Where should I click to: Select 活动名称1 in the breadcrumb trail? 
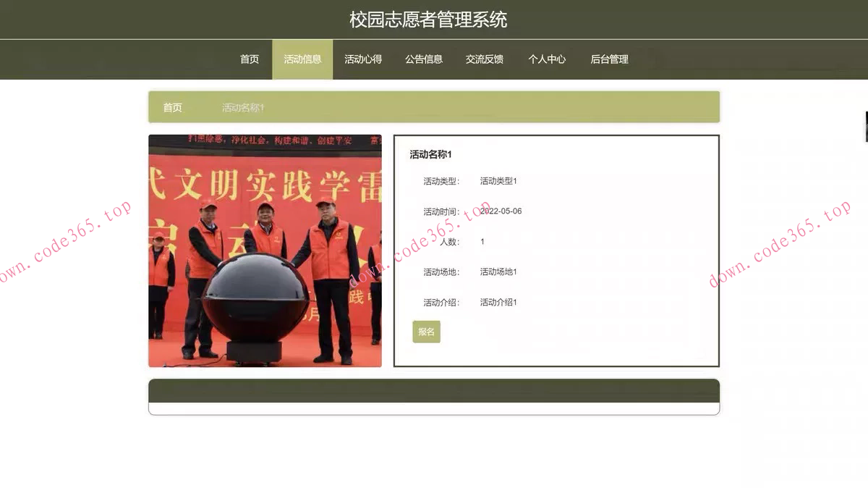244,106
